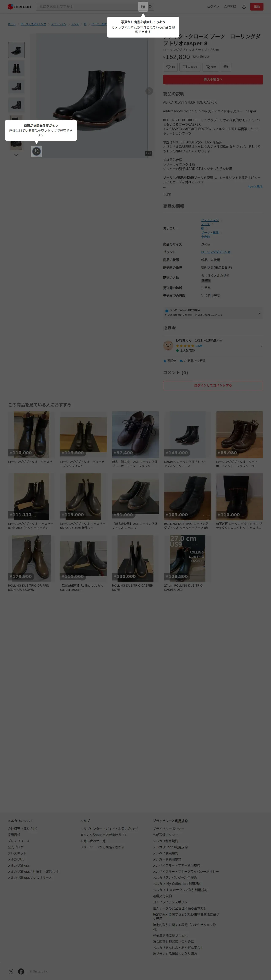Open 公式ブログ footer link
This screenshot has width=271, height=980.
(16, 847)
